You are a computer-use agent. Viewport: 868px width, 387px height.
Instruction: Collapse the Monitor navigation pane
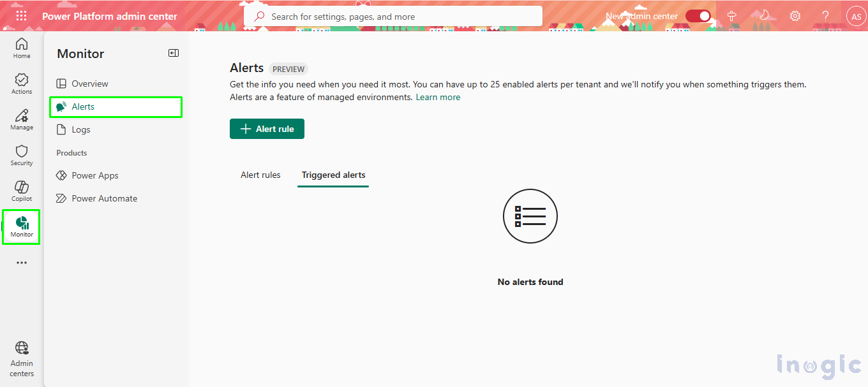click(x=173, y=53)
